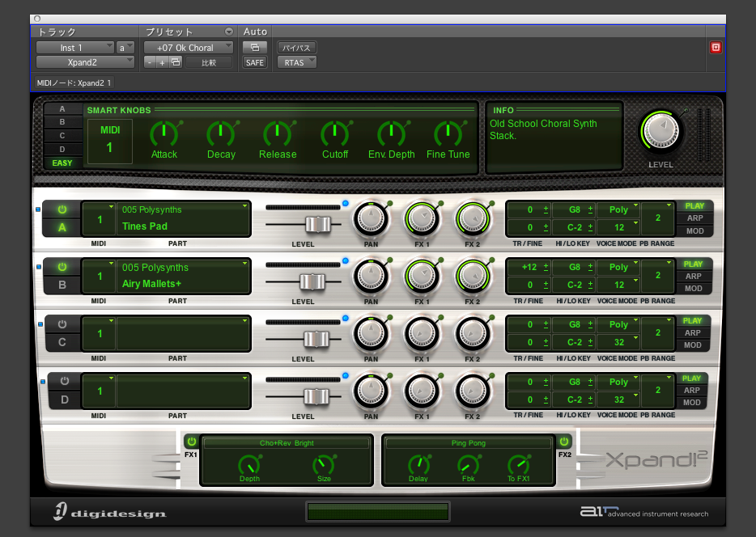Click the Release smart knob
Image resolution: width=756 pixels, height=537 pixels.
coord(278,134)
